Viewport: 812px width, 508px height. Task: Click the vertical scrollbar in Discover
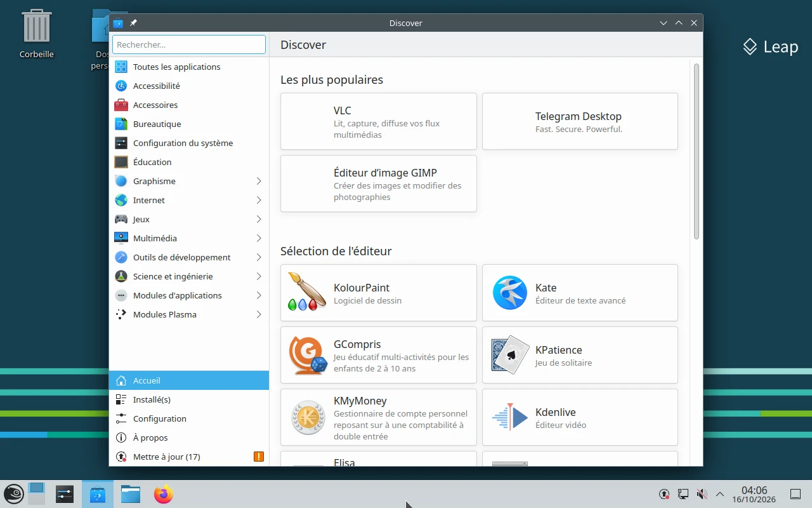pos(697,151)
